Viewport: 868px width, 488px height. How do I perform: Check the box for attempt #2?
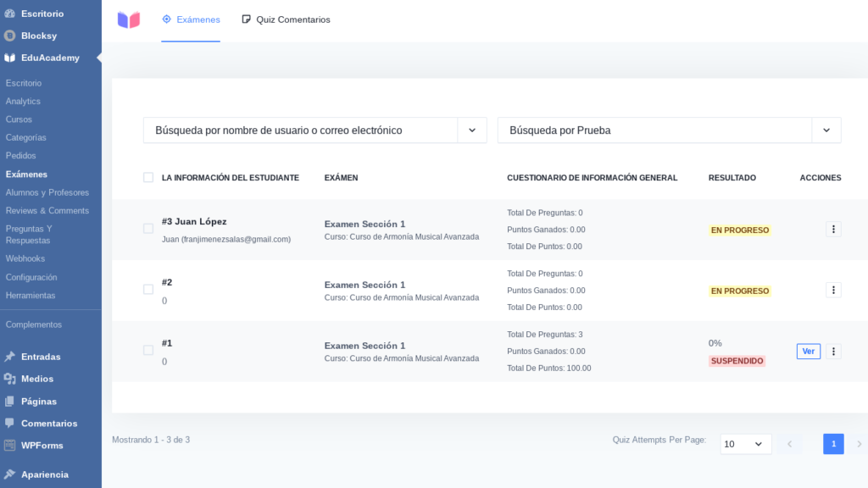147,290
